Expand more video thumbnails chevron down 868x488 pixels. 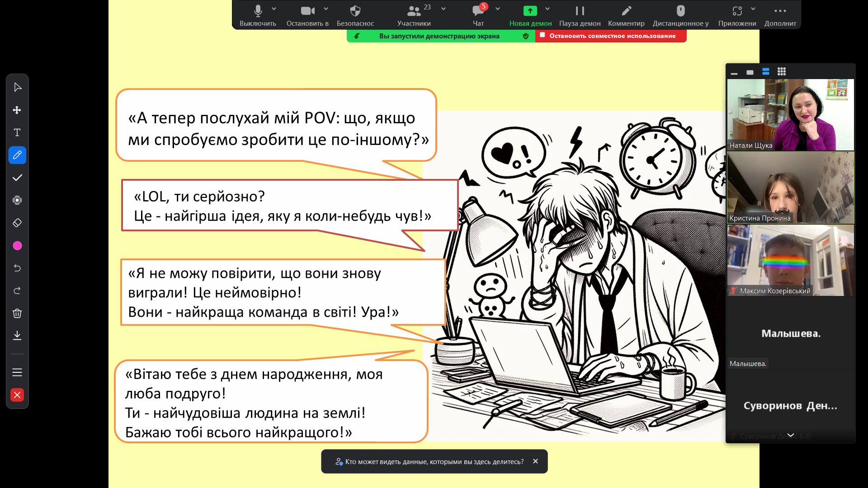(790, 435)
